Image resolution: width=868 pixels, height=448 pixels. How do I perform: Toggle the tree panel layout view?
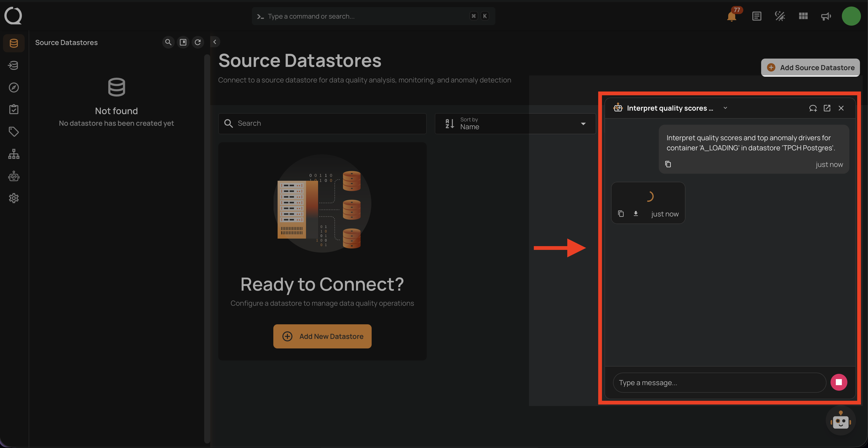[183, 42]
